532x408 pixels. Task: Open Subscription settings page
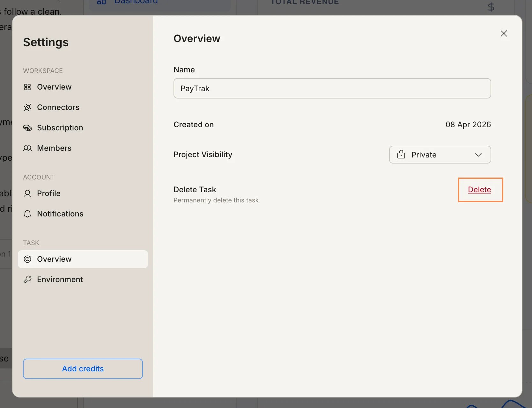[x=83, y=128]
